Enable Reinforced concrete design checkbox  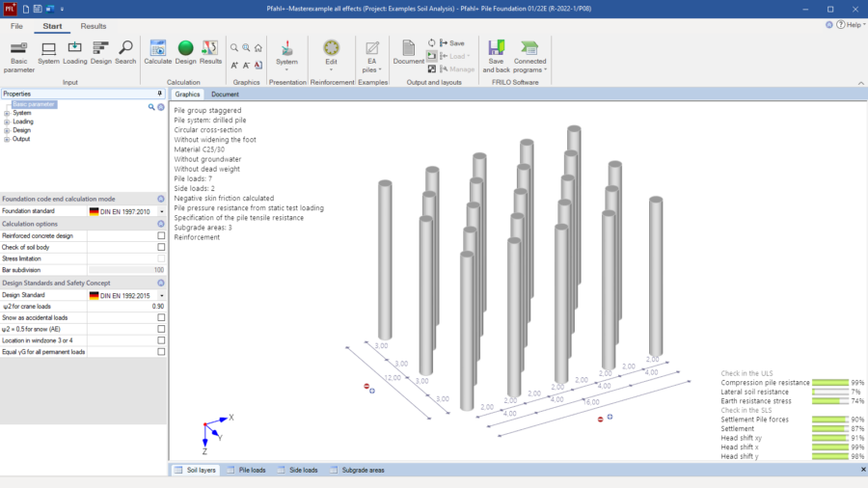click(x=160, y=235)
